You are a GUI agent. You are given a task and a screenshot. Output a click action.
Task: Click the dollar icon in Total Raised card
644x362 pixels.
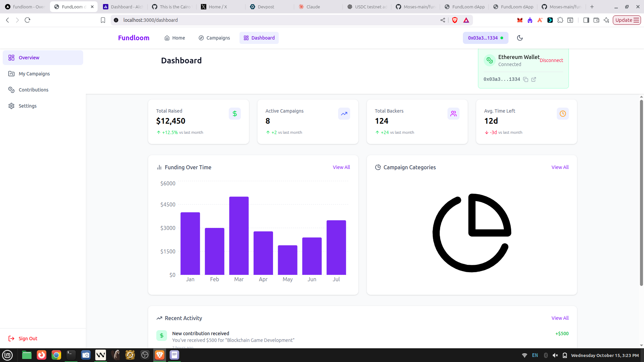click(x=235, y=114)
